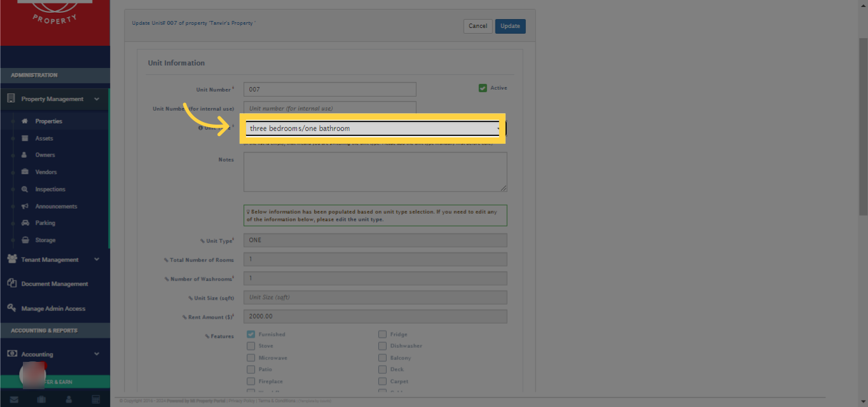Open the Terms & Conditions footer link
The width and height of the screenshot is (868, 407).
277,401
